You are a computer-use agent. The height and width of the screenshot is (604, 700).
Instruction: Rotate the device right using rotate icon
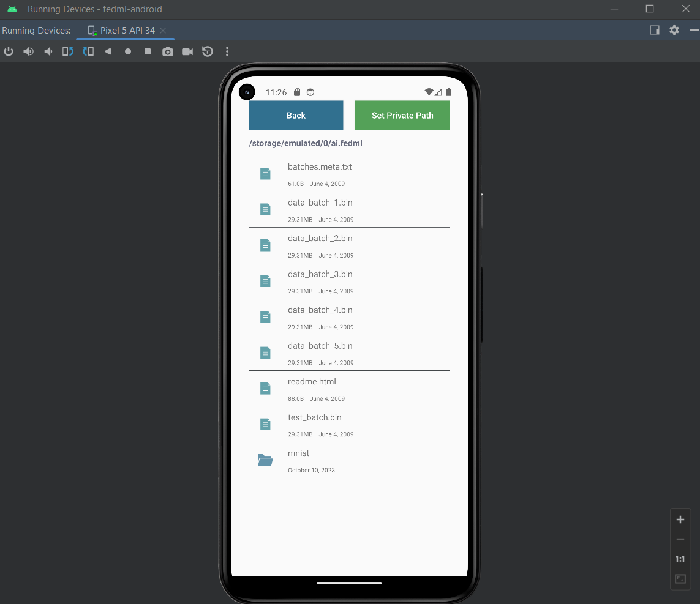88,51
